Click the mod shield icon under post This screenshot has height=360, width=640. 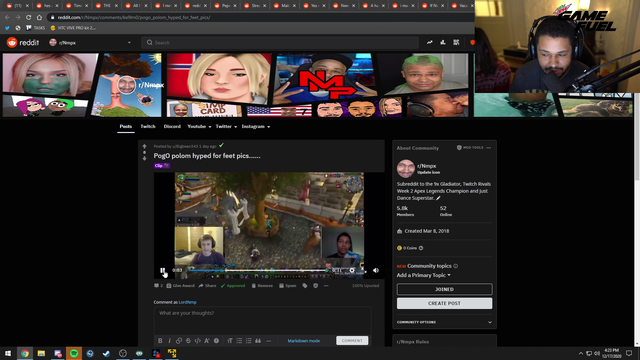coord(316,286)
